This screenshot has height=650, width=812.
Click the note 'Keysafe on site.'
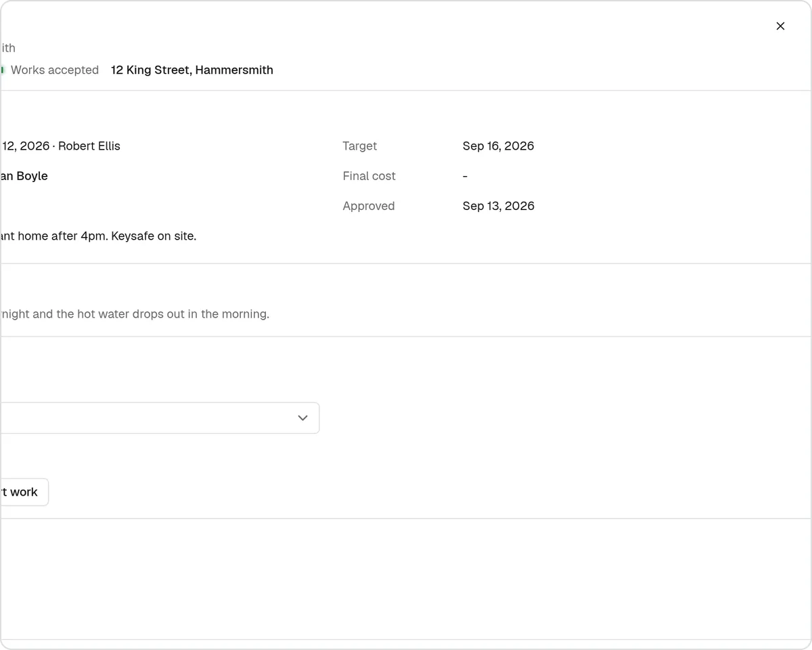[154, 236]
